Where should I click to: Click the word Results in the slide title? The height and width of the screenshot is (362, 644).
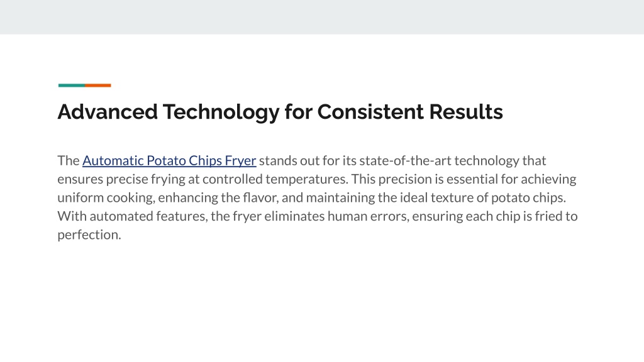coord(466,112)
